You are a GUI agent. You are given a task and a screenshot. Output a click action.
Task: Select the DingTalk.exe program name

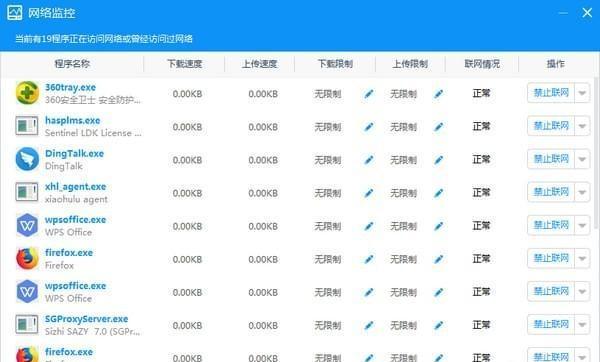click(74, 153)
